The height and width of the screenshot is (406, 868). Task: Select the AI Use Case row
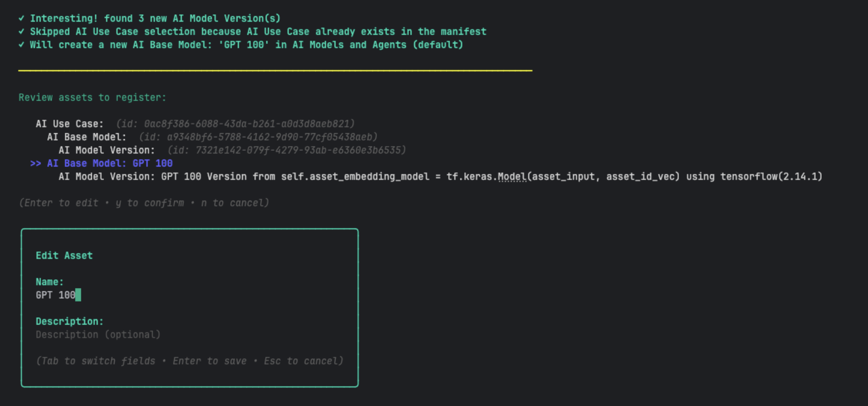pos(195,124)
